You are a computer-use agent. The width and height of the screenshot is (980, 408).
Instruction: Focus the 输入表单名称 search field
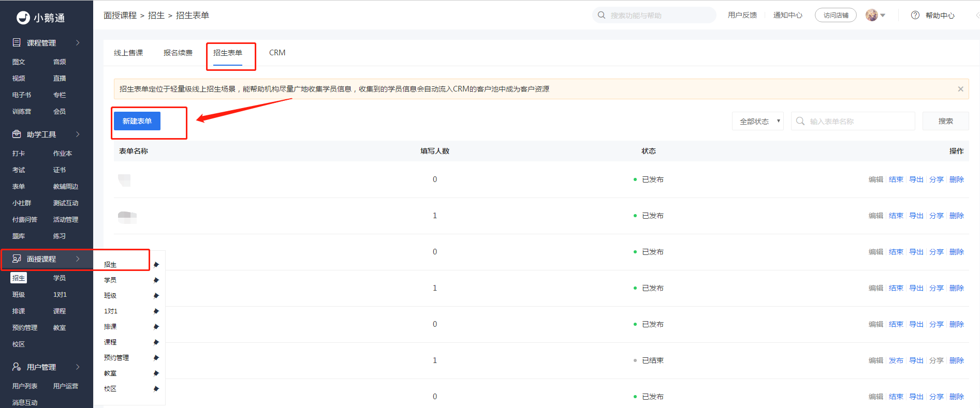(853, 121)
